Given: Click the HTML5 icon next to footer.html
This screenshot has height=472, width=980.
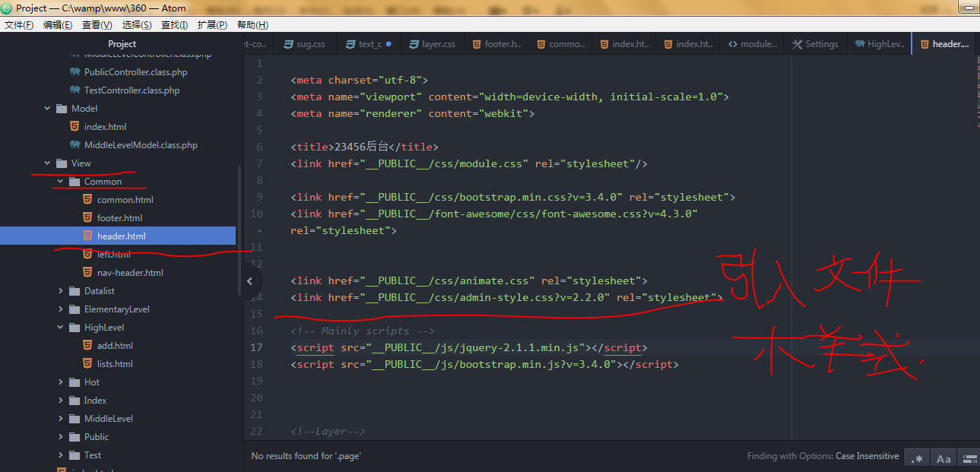Looking at the screenshot, I should (87, 218).
